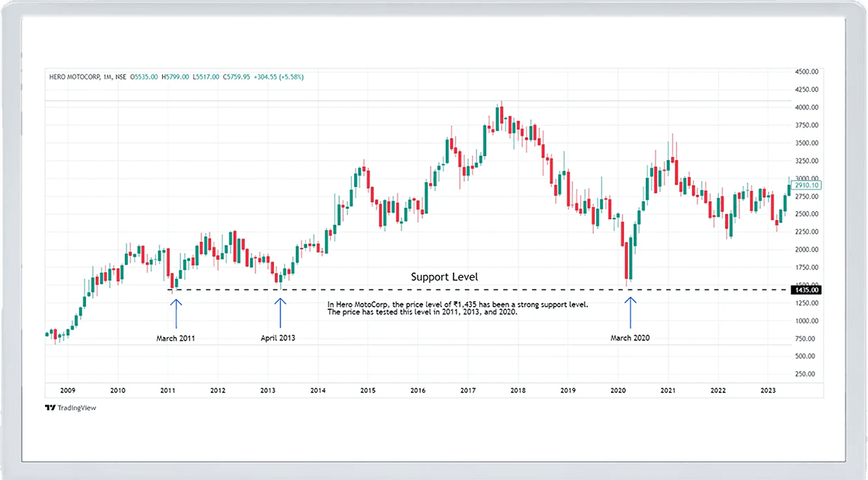This screenshot has width=868, height=480.
Task: Select the "April 2013" annotation text
Action: (278, 338)
